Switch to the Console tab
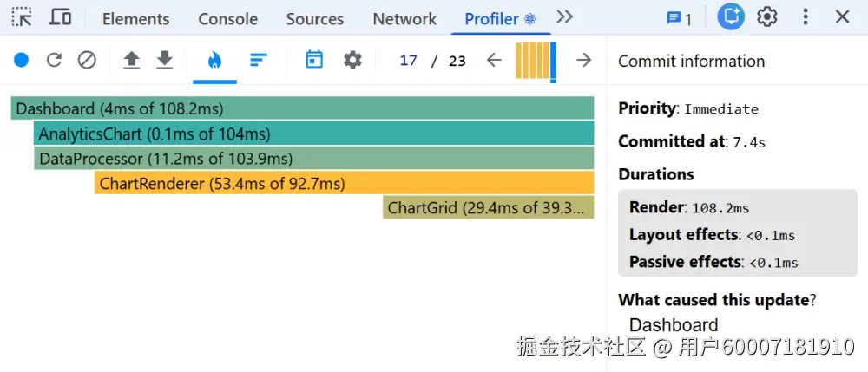 (x=227, y=18)
